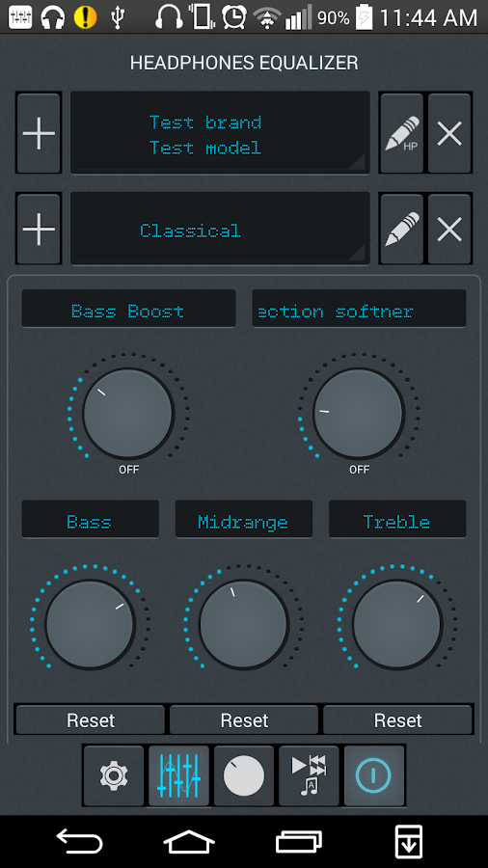Reset the Treble knob
488x868 pixels.
pos(397,719)
